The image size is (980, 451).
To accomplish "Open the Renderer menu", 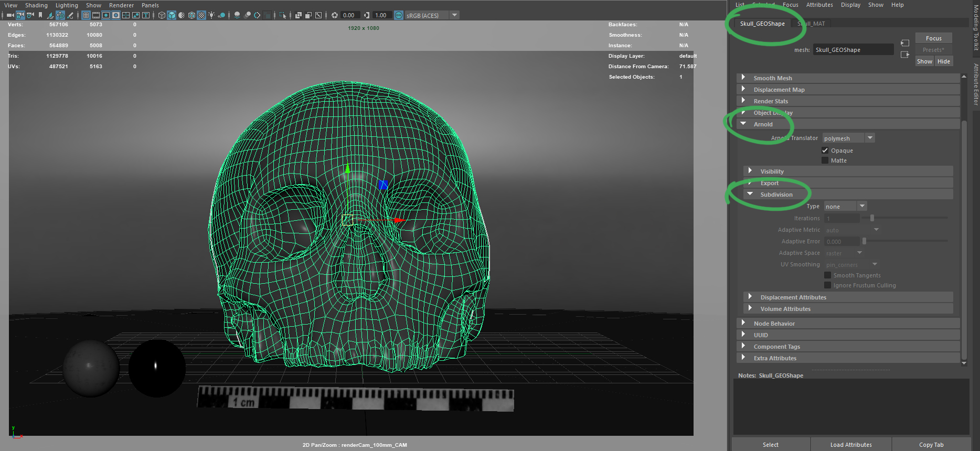I will (x=121, y=5).
